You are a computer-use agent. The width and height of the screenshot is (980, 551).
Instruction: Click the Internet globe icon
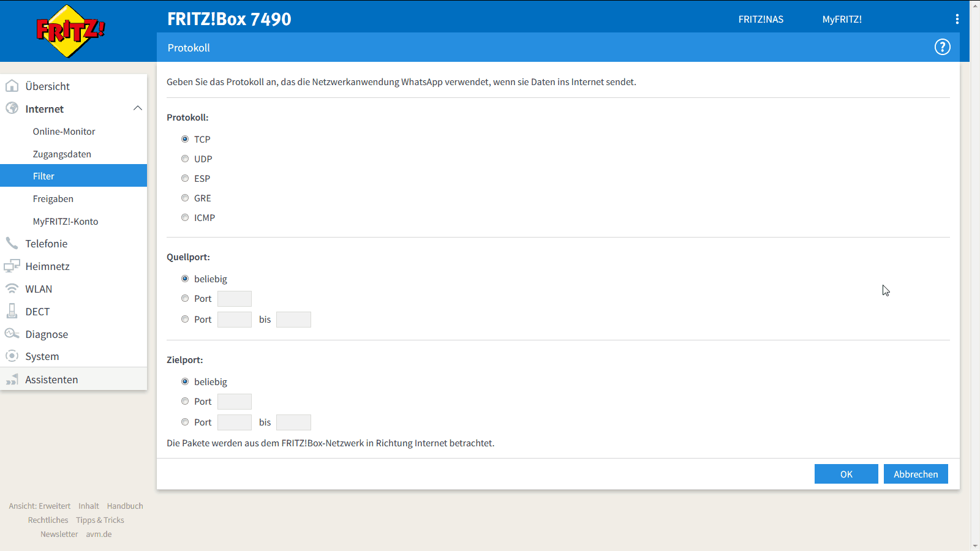(12, 108)
